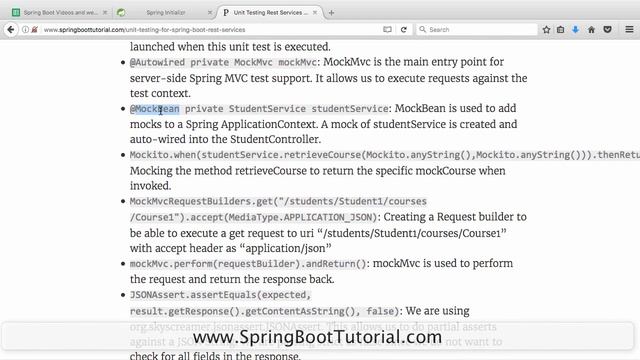Click 'Mocking the method retrieveCourse' sentence
640x360 pixels.
click(x=318, y=171)
